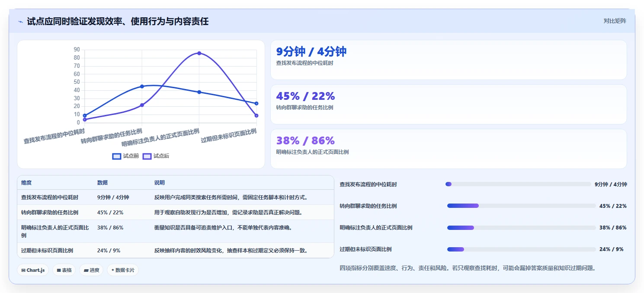Toggle the 试点后 legend item
The image size is (644, 293).
[x=156, y=156]
